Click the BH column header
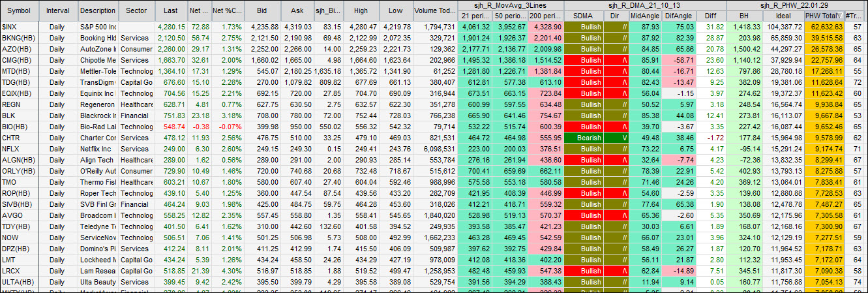The height and width of the screenshot is (293, 868). click(745, 16)
